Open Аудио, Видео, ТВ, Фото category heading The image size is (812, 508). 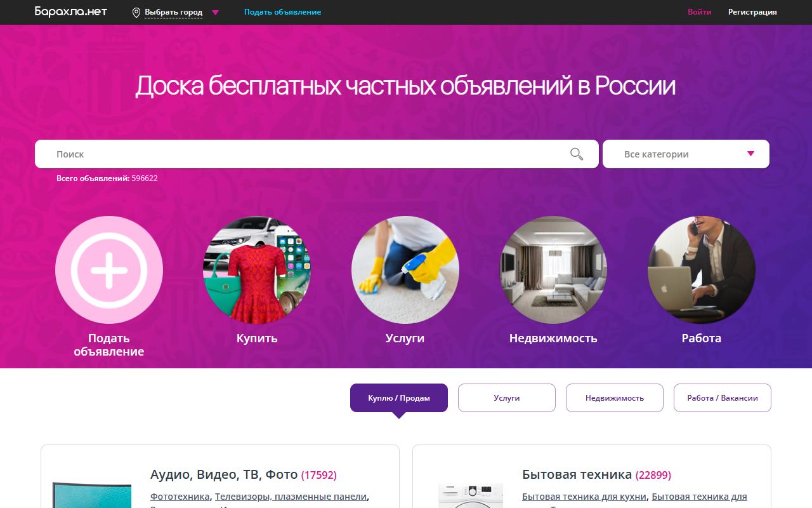224,474
